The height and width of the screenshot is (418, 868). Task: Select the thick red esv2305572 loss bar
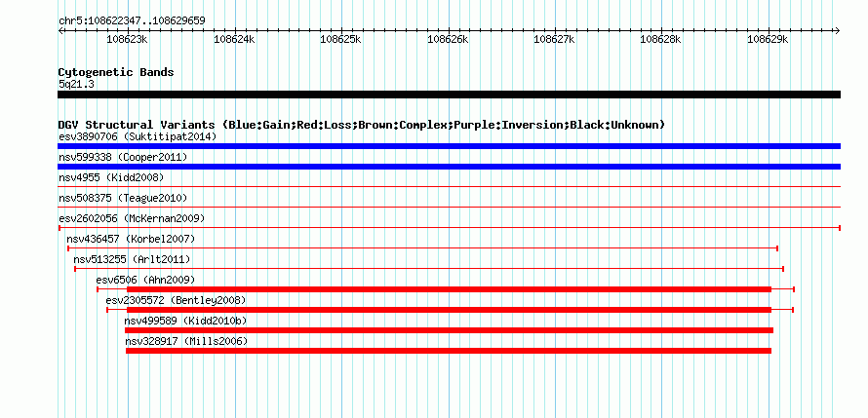[449, 310]
